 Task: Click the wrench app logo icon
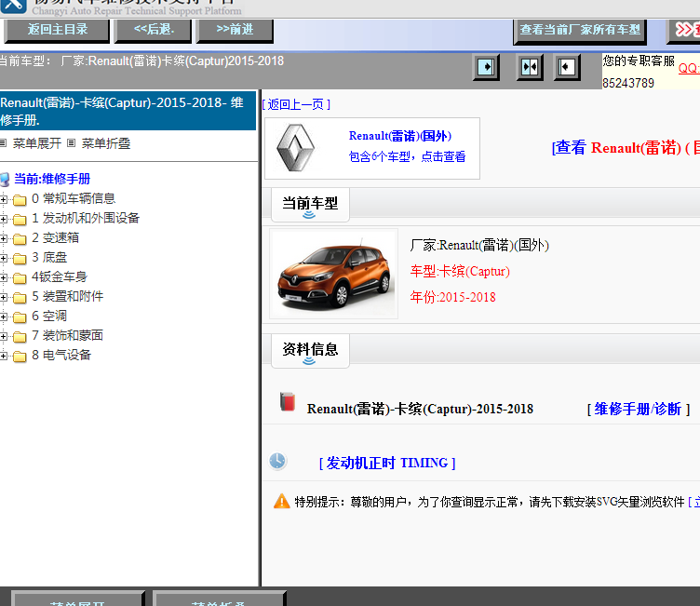point(12,6)
